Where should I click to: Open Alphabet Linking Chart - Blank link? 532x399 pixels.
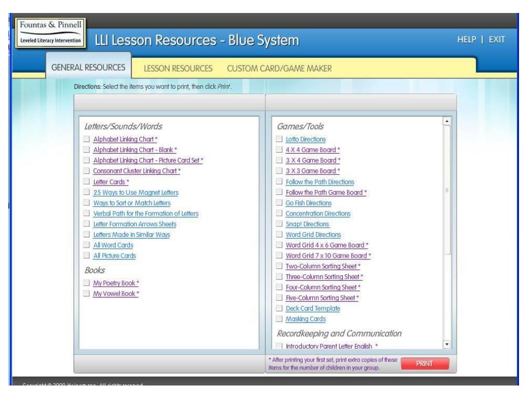tap(135, 150)
